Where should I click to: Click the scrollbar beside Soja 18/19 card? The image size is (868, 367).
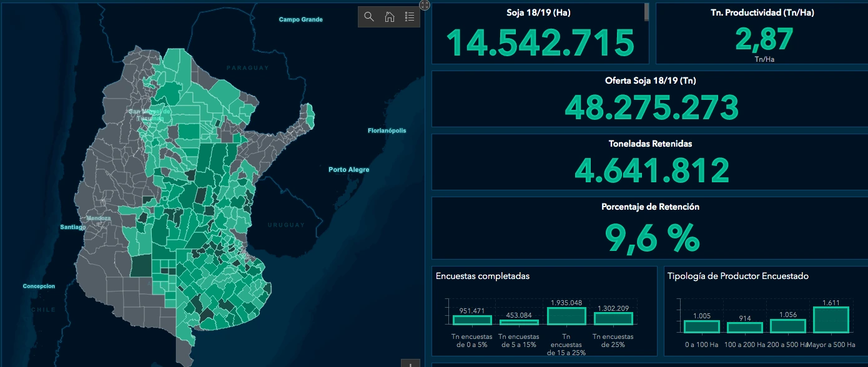pyautogui.click(x=646, y=11)
